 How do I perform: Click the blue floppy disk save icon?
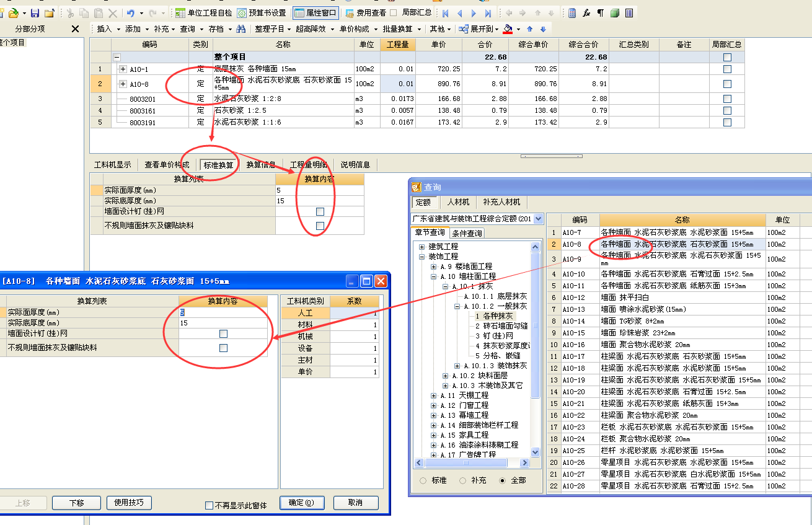click(35, 12)
